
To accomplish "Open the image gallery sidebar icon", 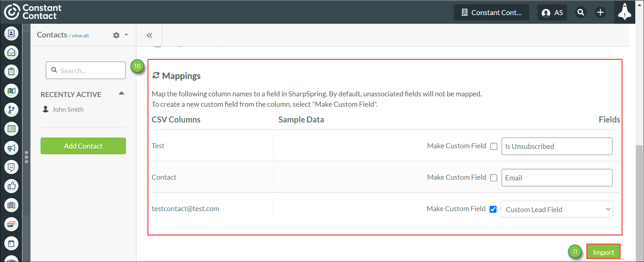I will pos(11,224).
